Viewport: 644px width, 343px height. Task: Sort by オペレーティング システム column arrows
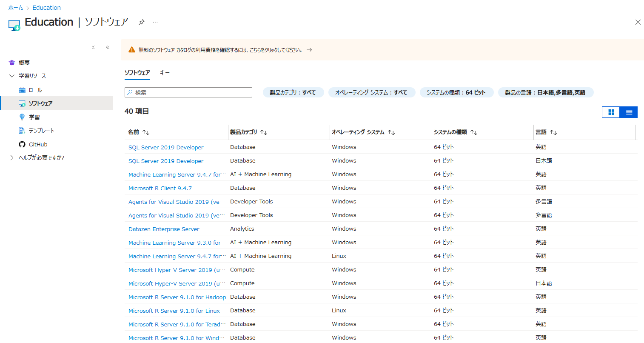click(x=391, y=132)
